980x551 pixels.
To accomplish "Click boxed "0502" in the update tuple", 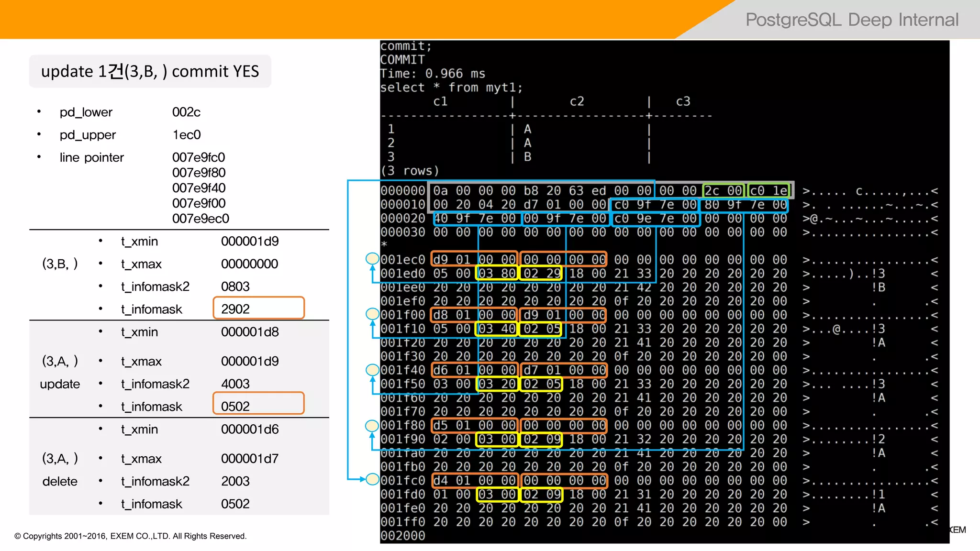I will [x=258, y=404].
